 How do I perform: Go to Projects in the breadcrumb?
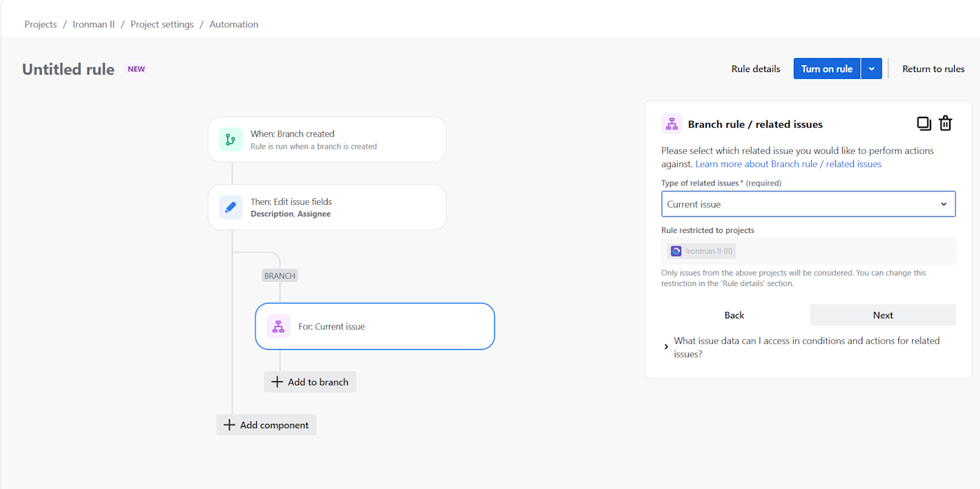(x=41, y=24)
